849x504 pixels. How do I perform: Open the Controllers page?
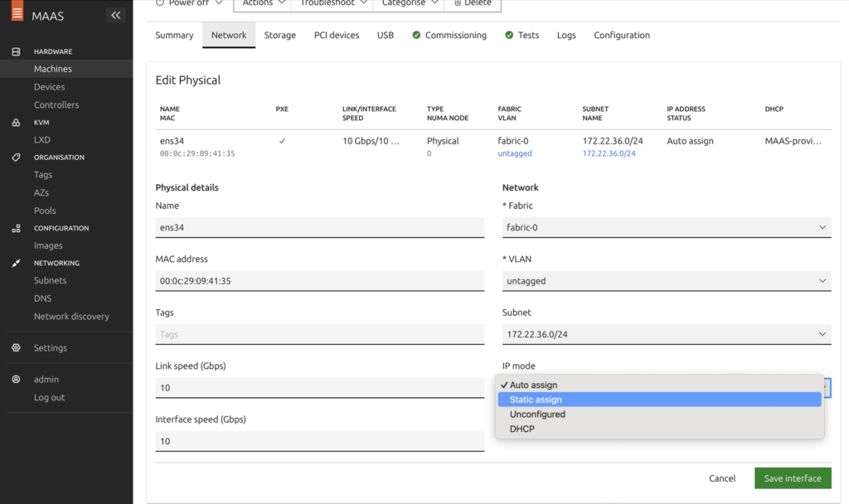56,104
